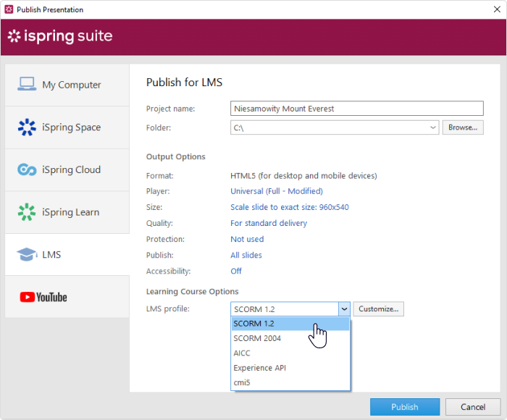
Task: Open the Not used protection link
Action: point(247,239)
